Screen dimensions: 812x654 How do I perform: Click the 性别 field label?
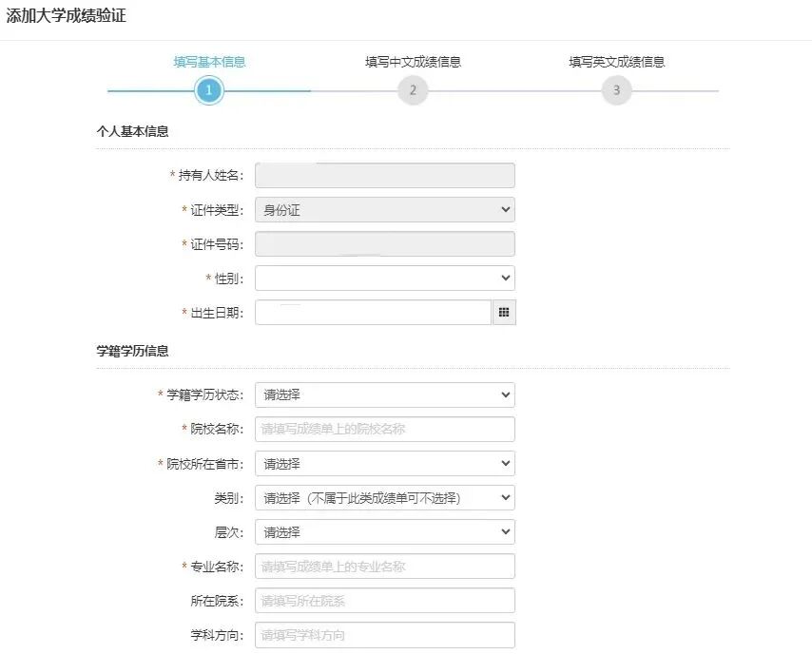pos(228,279)
